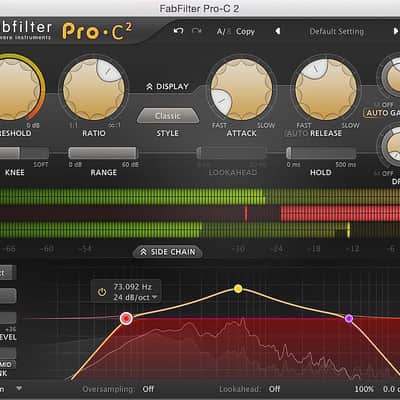400x400 pixels.
Task: Click the side chain level slider
Action: pos(8,318)
